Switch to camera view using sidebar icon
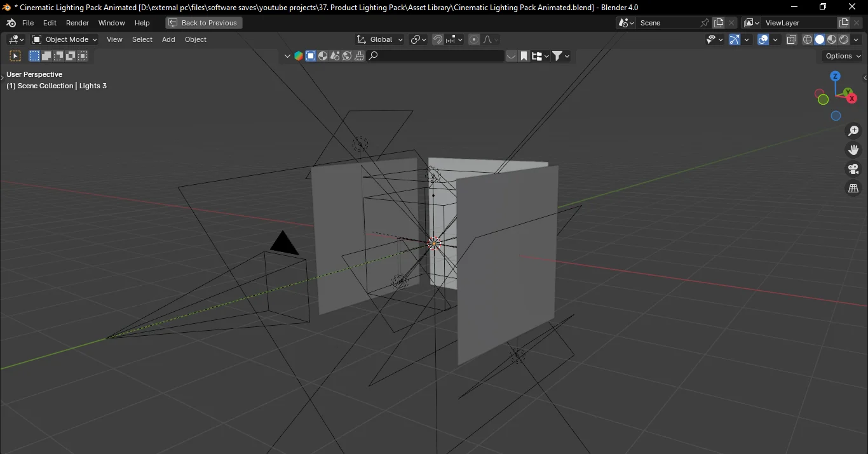This screenshot has height=454, width=868. point(853,169)
